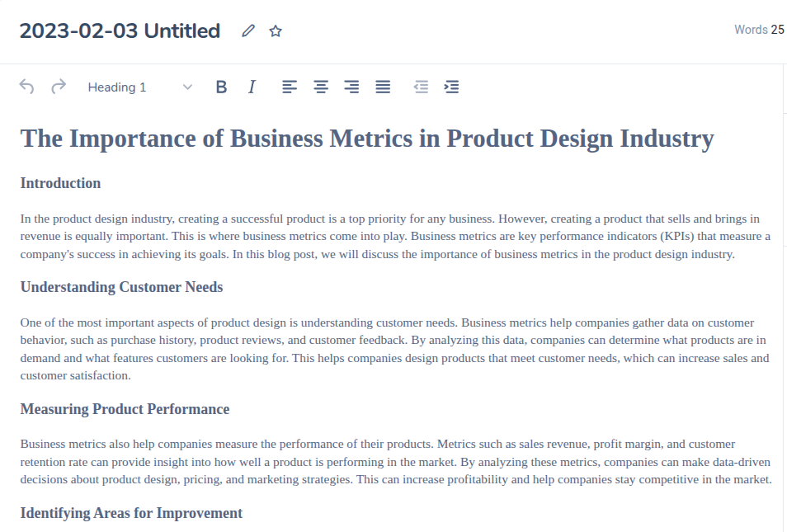Click the 'Understanding Customer Needs' heading
This screenshot has height=532, width=787.
pyautogui.click(x=121, y=287)
